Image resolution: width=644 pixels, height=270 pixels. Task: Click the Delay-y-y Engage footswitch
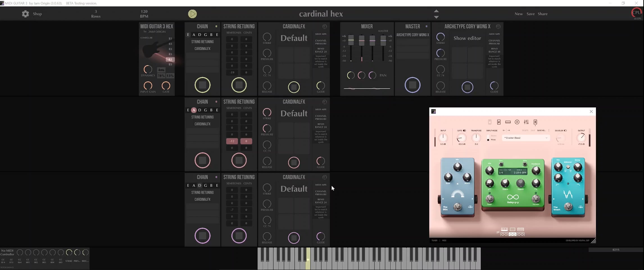pos(490,199)
